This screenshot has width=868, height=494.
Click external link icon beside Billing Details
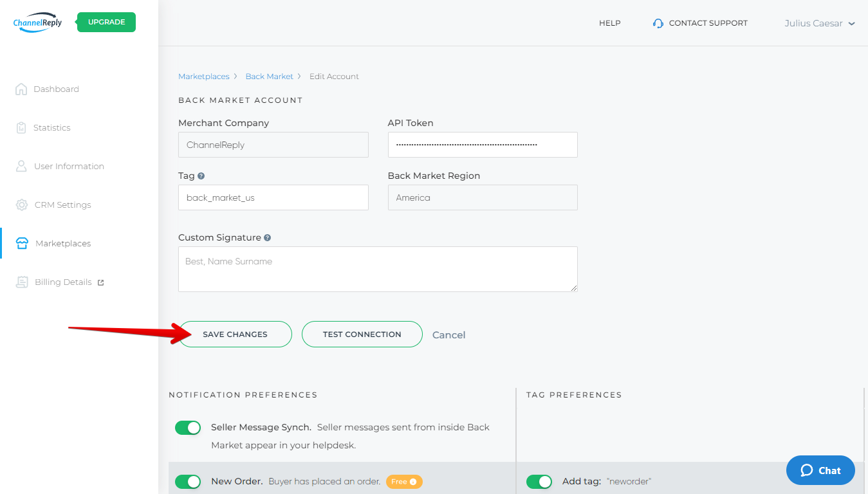(x=100, y=282)
